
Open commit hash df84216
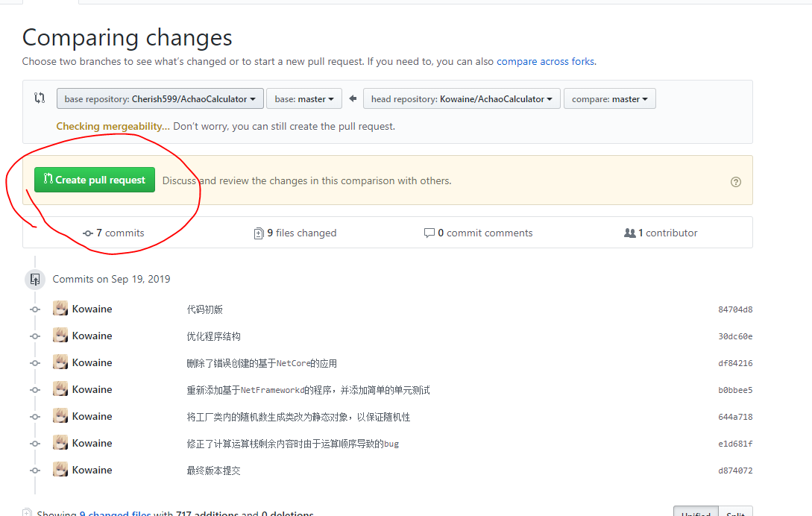pyautogui.click(x=735, y=363)
